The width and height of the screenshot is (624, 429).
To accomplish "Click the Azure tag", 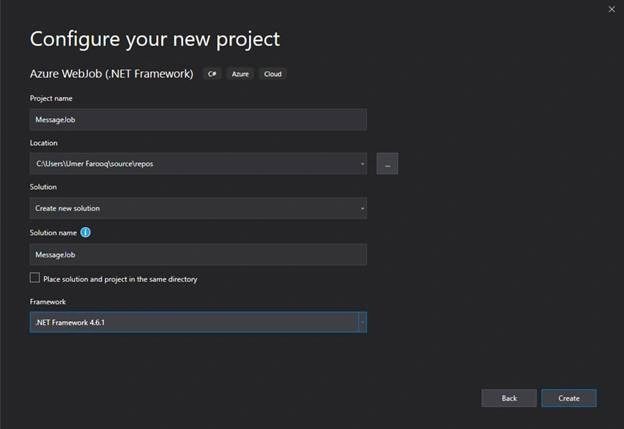I will [240, 74].
